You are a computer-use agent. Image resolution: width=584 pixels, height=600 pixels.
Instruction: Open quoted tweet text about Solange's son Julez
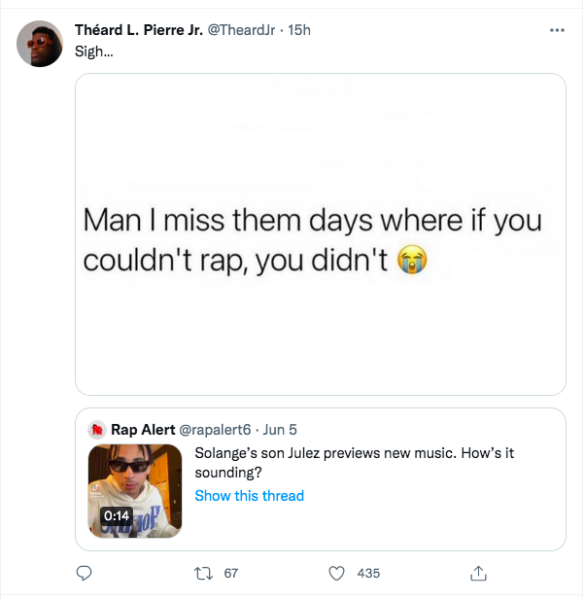click(354, 463)
